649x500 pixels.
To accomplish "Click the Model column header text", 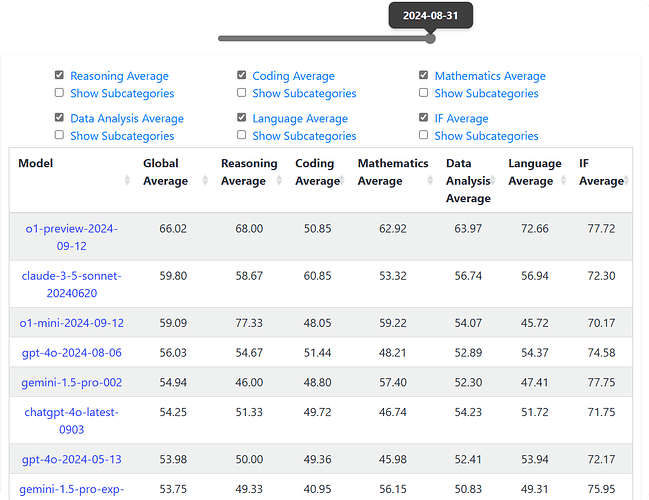I will point(36,163).
